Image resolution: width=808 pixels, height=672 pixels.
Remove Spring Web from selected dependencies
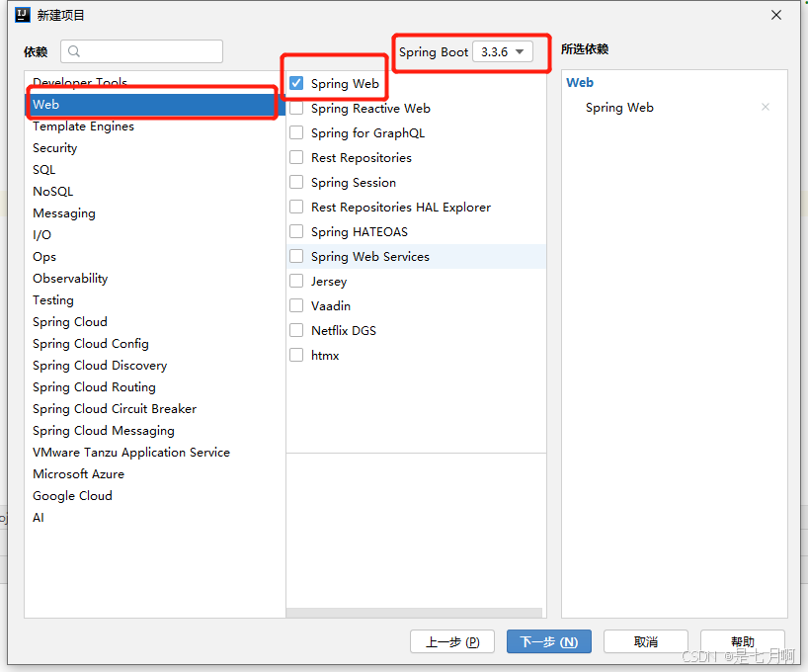coord(766,107)
